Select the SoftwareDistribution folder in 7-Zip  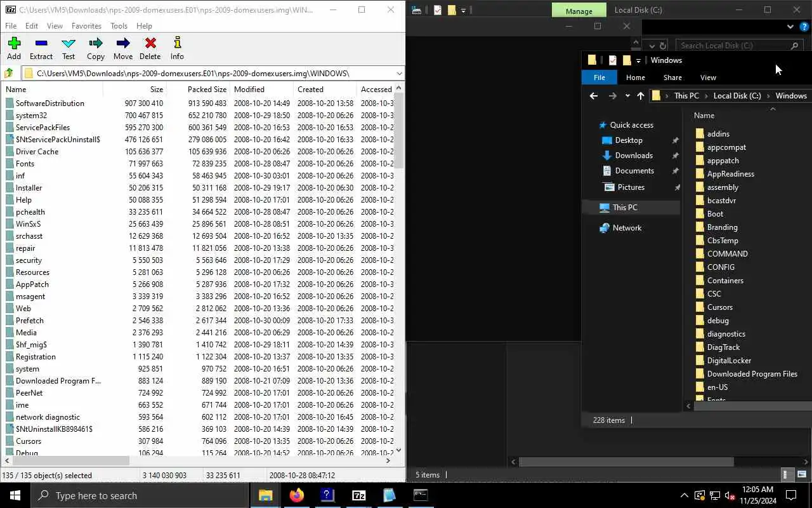49,104
